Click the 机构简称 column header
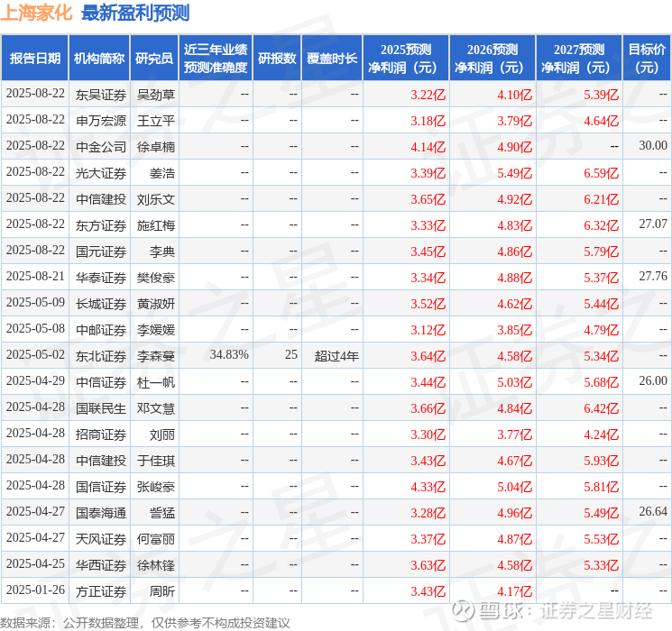 click(99, 59)
